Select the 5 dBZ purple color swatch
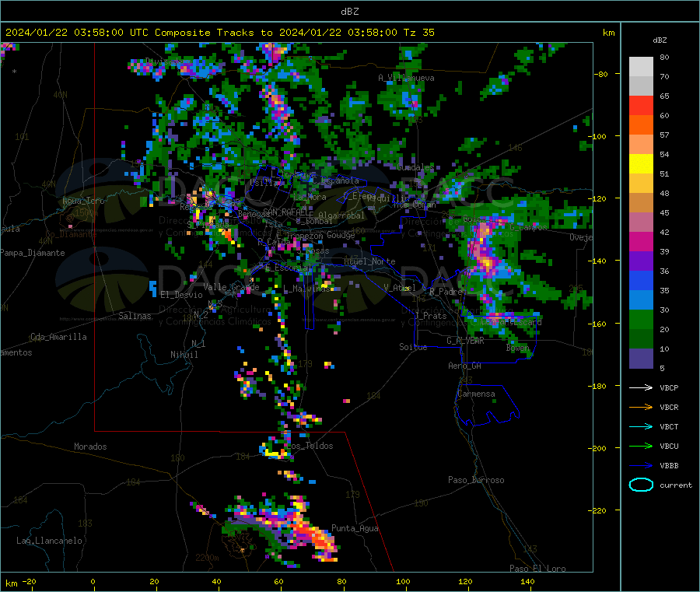This screenshot has height=592, width=700. [x=641, y=359]
